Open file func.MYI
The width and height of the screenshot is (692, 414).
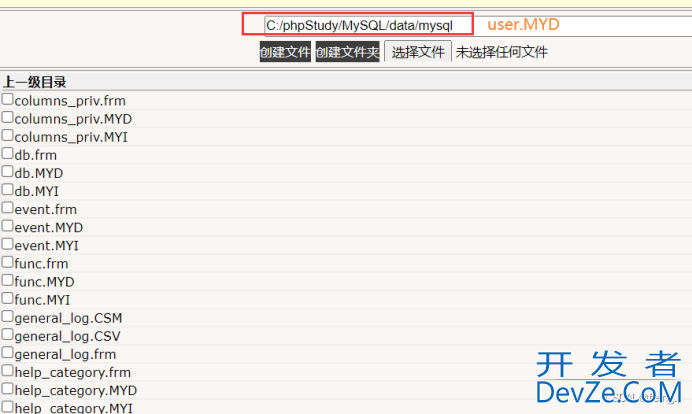tap(42, 300)
